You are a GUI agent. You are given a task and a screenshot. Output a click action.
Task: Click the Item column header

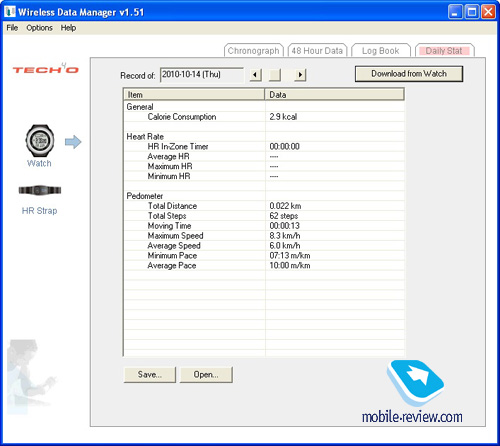pos(194,95)
